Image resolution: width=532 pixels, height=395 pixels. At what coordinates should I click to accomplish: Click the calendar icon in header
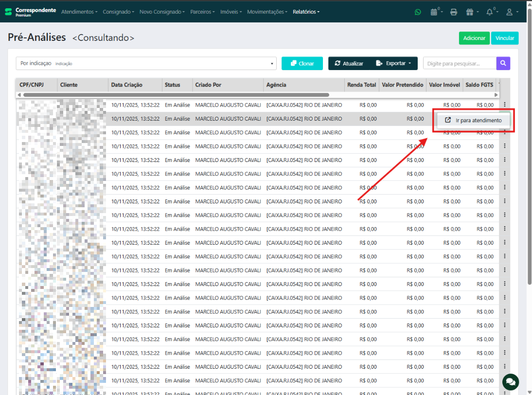434,12
